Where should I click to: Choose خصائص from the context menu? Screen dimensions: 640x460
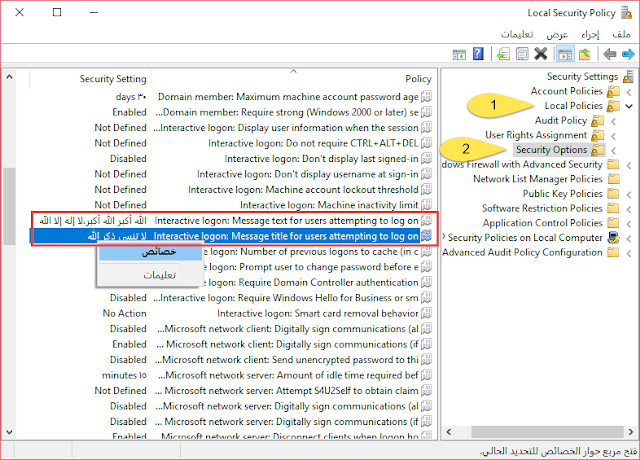[151, 252]
